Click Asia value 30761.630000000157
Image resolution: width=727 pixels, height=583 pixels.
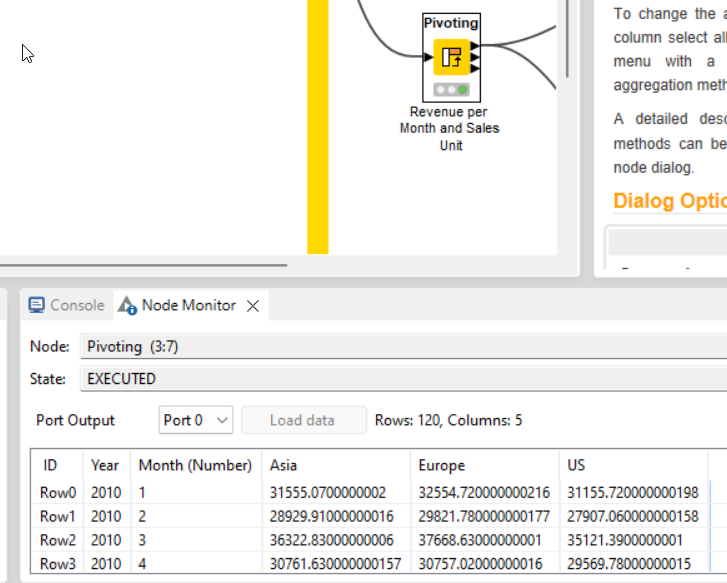(x=335, y=564)
